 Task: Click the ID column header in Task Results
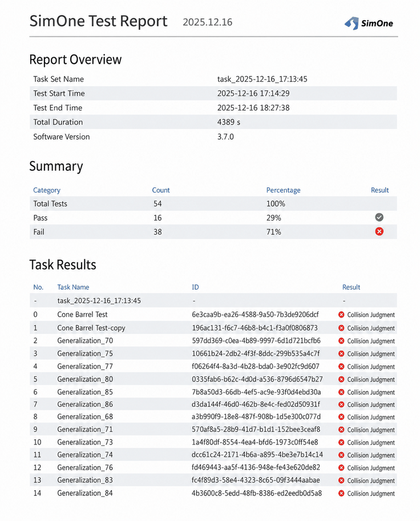[195, 287]
